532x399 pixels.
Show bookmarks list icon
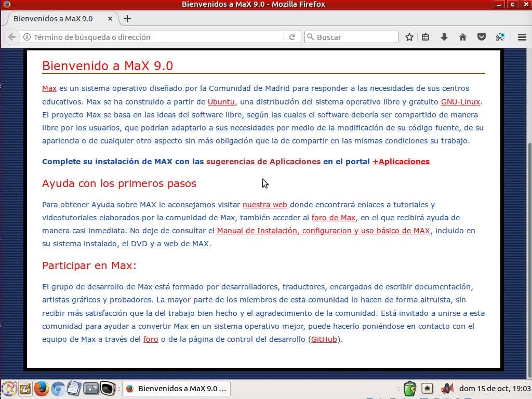pyautogui.click(x=425, y=37)
